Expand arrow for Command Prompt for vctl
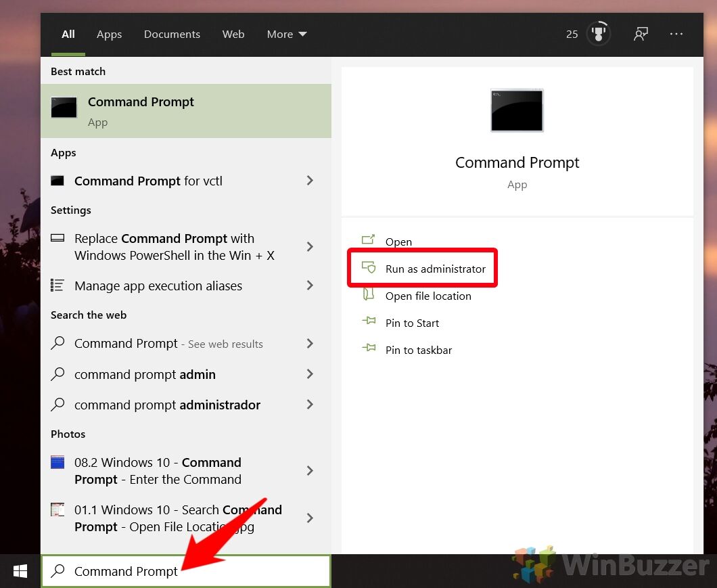 pos(310,180)
